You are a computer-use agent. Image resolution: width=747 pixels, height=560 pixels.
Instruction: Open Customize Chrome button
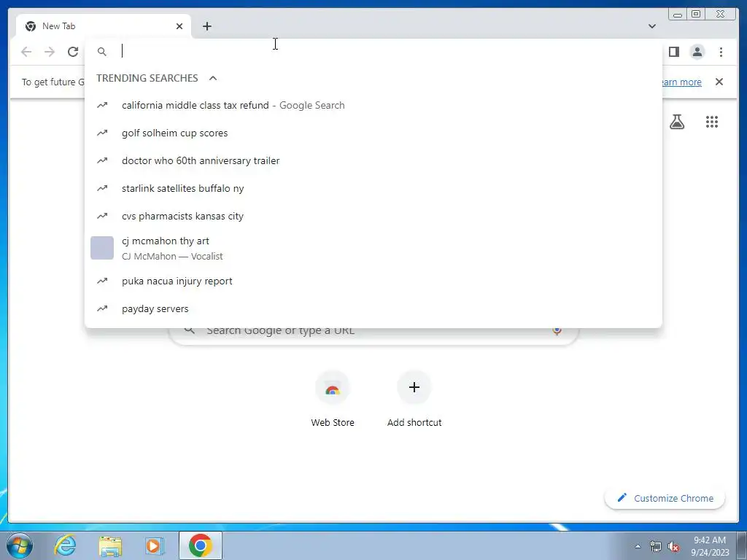pos(665,498)
